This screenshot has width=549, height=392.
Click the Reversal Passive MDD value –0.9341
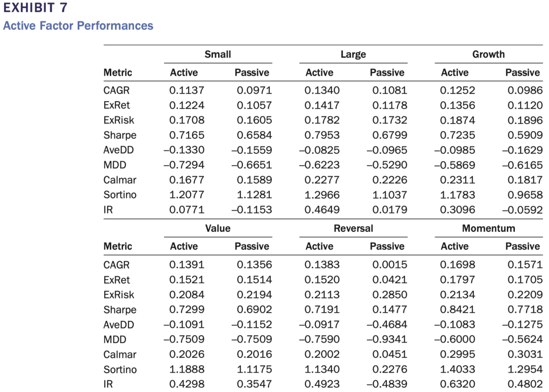pyautogui.click(x=388, y=340)
